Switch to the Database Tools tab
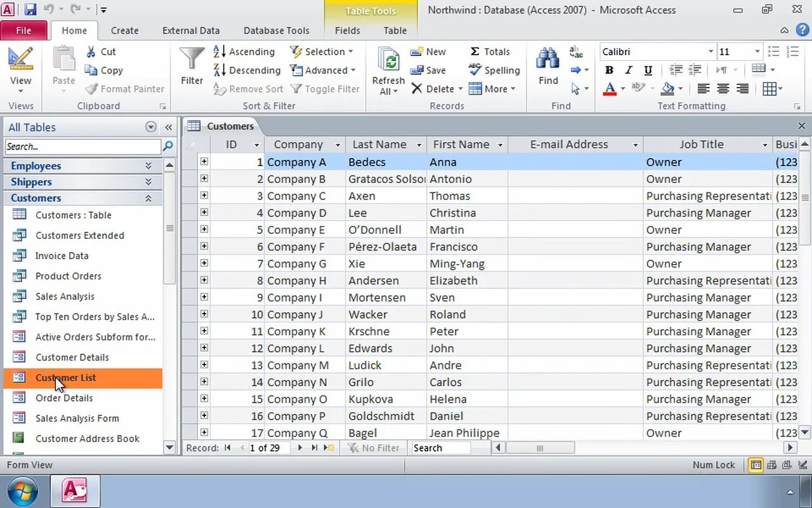The image size is (812, 508). (x=277, y=30)
